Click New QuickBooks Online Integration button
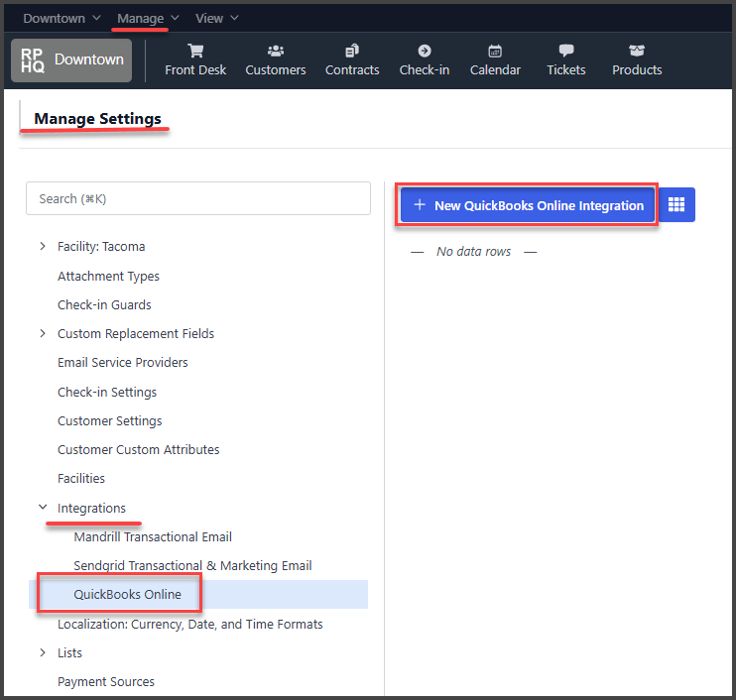Viewport: 736px width, 700px height. coord(528,205)
